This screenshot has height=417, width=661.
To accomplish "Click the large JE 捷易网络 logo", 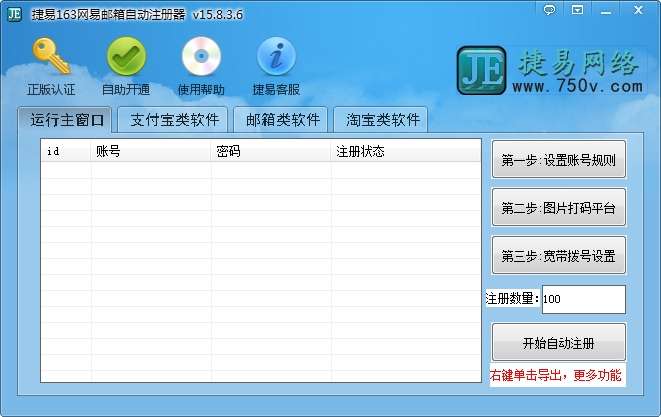I will tap(551, 70).
